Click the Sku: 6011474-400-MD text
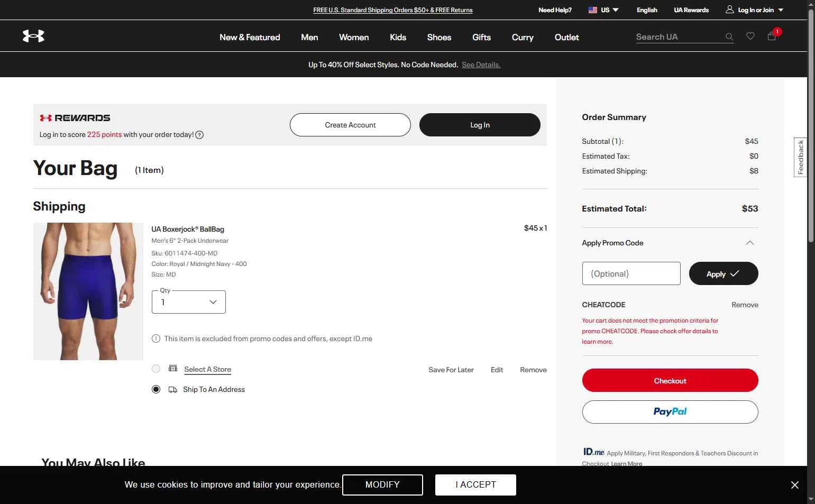The height and width of the screenshot is (504, 815). (x=185, y=253)
